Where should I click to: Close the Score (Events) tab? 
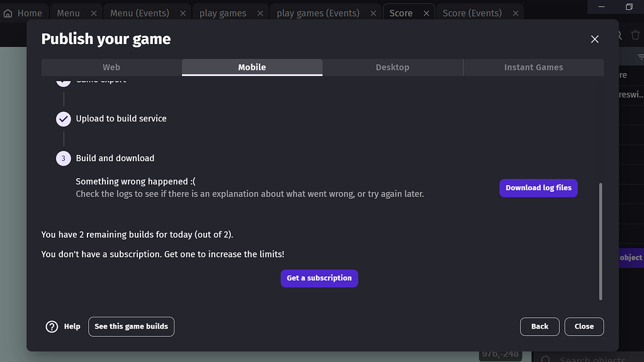click(x=516, y=13)
